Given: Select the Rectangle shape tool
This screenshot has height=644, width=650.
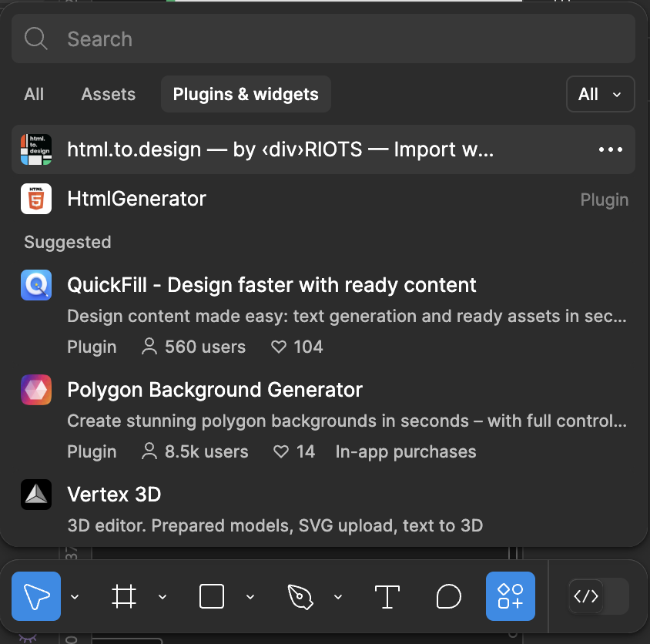Looking at the screenshot, I should [212, 596].
